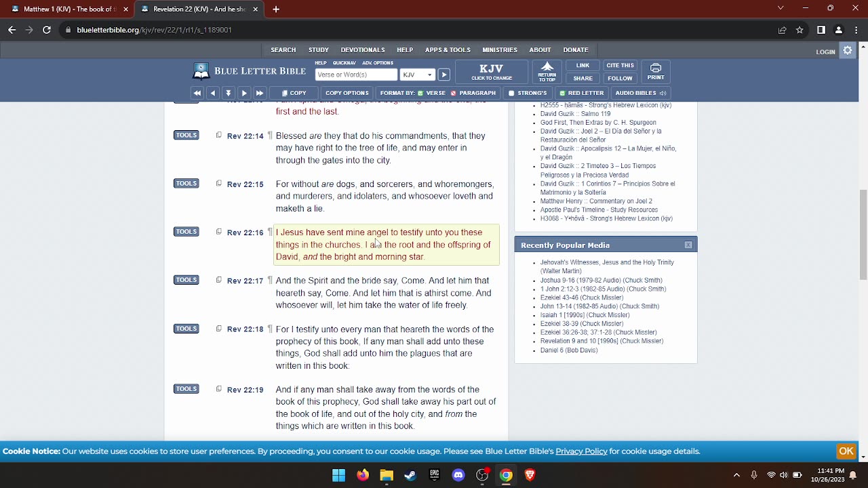Open Epic Games Launcher from the taskbar

tap(435, 475)
